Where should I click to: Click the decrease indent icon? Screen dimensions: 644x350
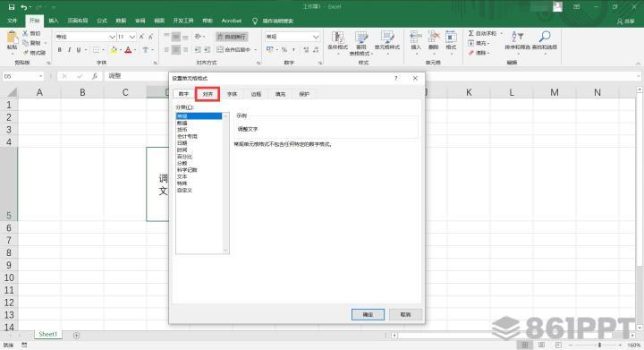(197, 50)
